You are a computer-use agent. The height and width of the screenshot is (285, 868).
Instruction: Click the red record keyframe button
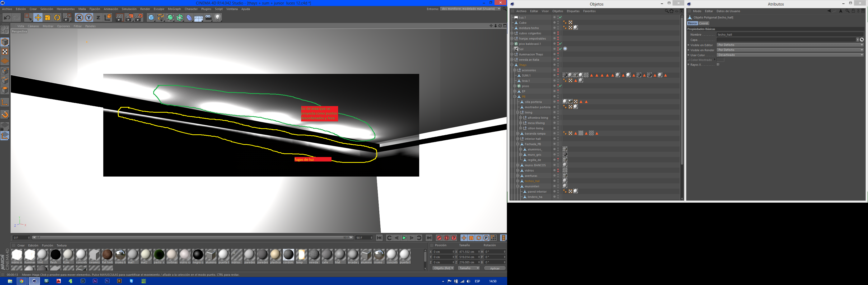439,238
